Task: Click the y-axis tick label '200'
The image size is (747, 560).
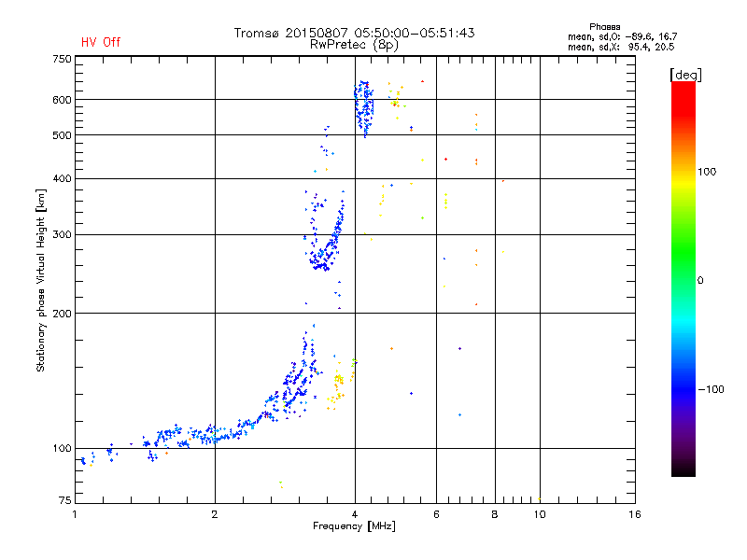Action: pyautogui.click(x=62, y=314)
